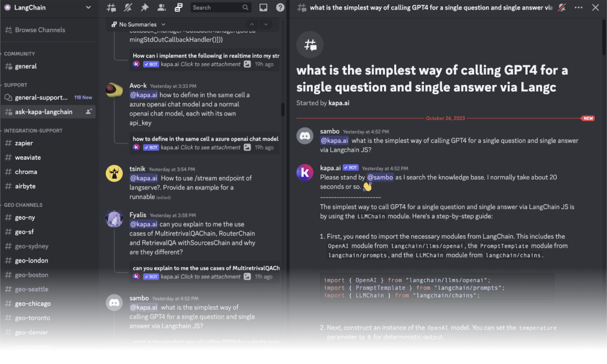Jump to next summary with down chevron

pos(266,24)
